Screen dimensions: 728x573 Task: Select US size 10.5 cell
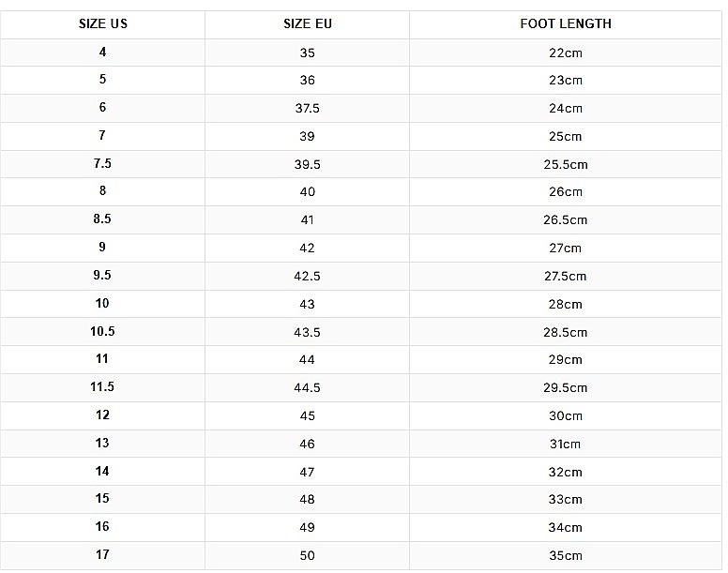[x=102, y=332]
